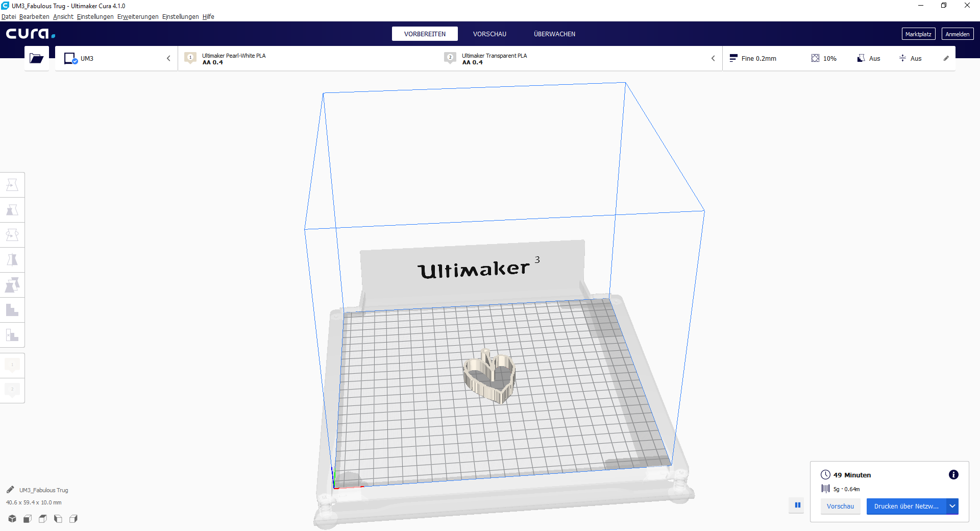This screenshot has height=531, width=980.
Task: Select the Mirror tool in the left toolbar
Action: coord(12,260)
